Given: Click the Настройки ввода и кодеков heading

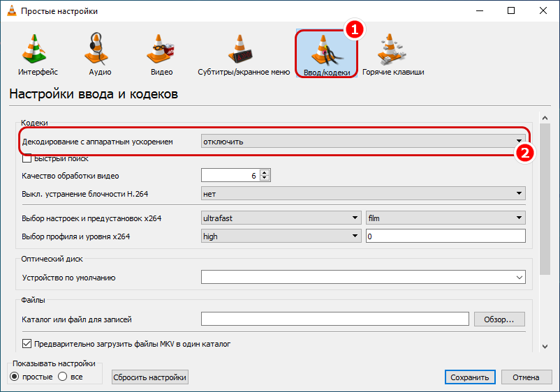Looking at the screenshot, I should [x=94, y=93].
